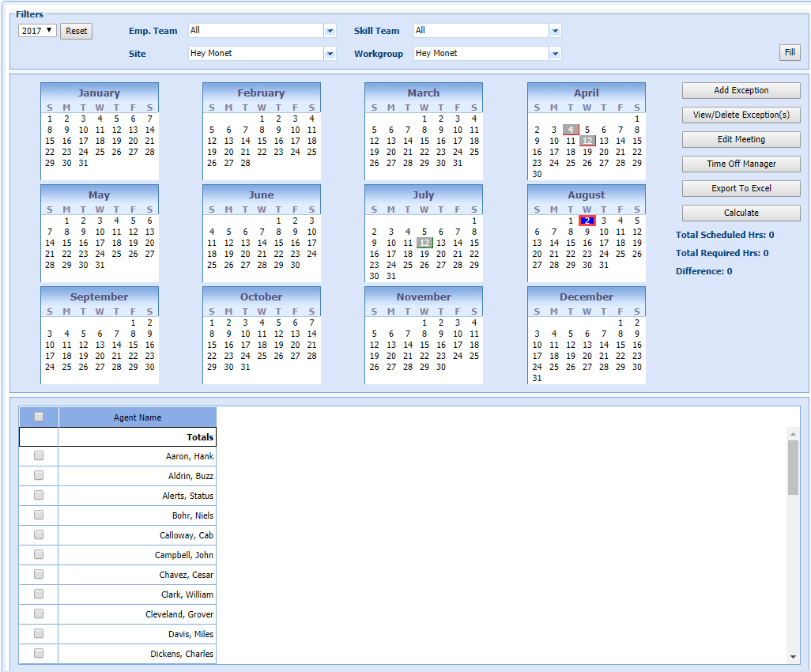This screenshot has width=811, height=672.
Task: Click the Calculate button
Action: (741, 213)
